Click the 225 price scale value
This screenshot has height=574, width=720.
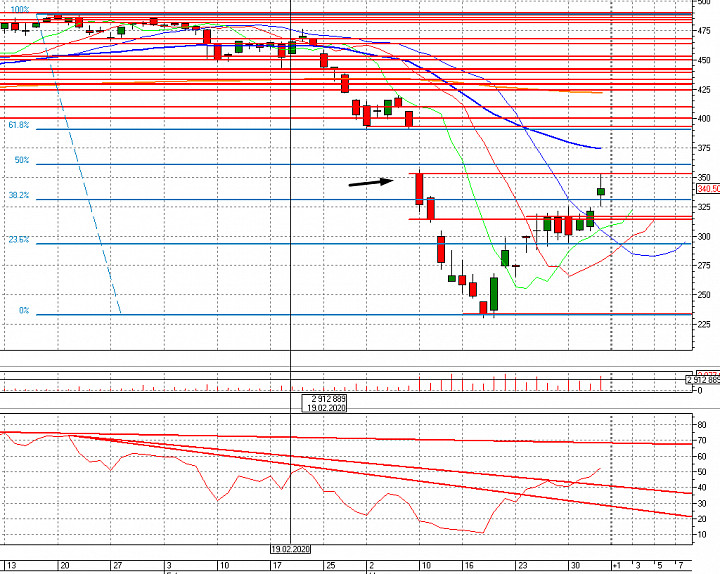click(703, 324)
